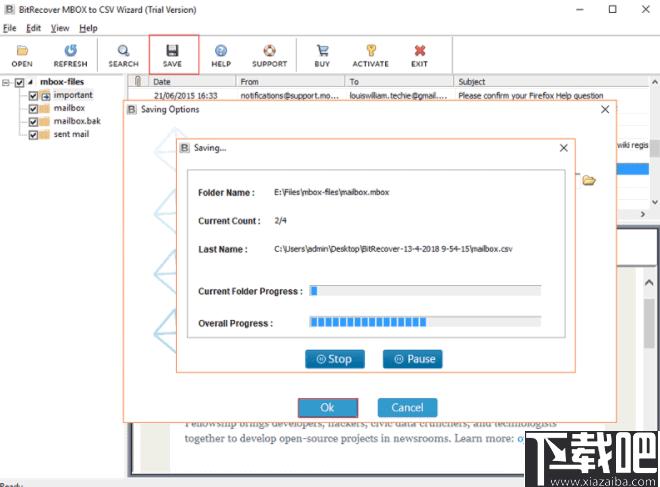The height and width of the screenshot is (487, 660).
Task: Open the File menu
Action: pos(9,28)
